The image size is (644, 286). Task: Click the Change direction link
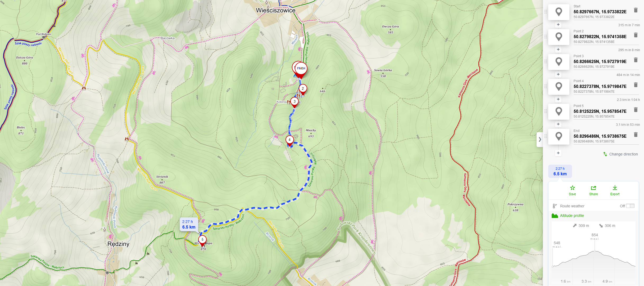pyautogui.click(x=620, y=154)
